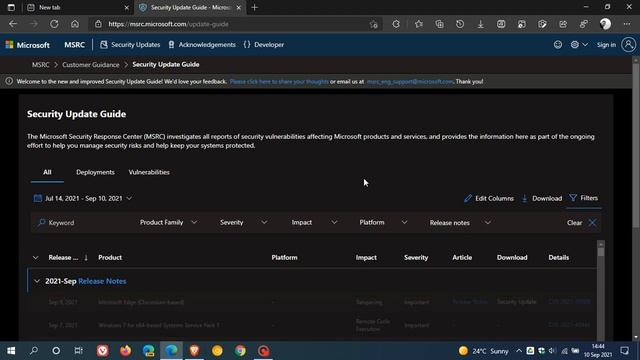Switch to the New tab tab
640x360 pixels.
point(78,7)
